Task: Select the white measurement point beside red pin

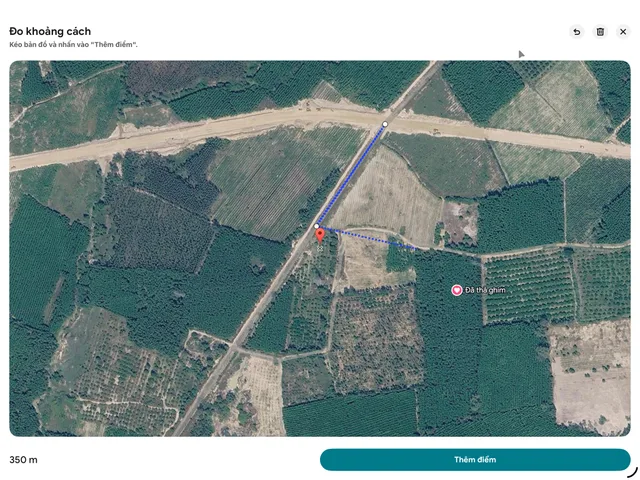Action: pos(317,226)
